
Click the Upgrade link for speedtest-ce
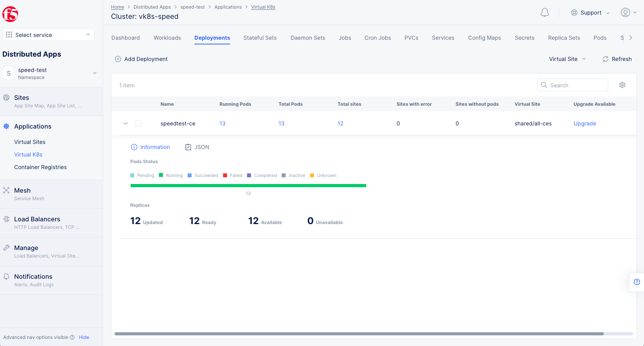click(x=584, y=123)
